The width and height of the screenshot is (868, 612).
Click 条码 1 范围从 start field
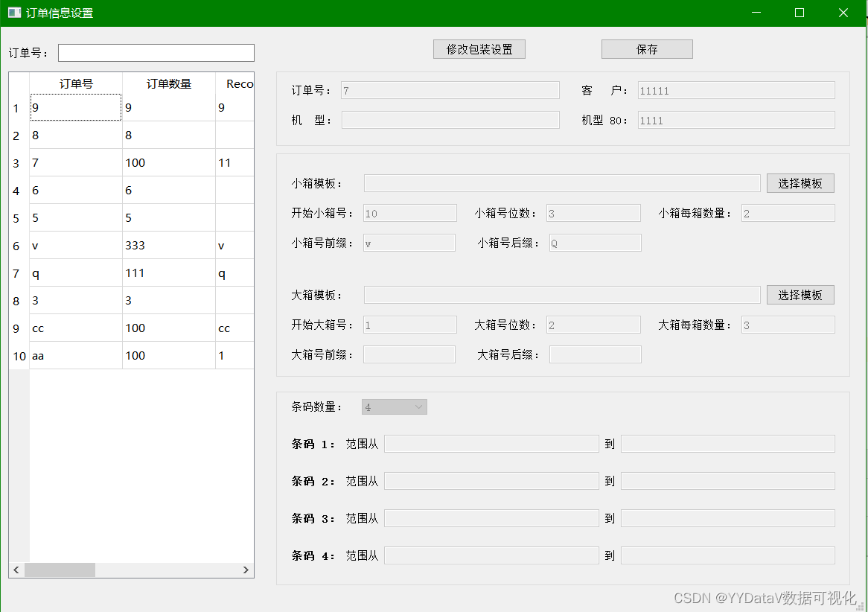point(491,444)
